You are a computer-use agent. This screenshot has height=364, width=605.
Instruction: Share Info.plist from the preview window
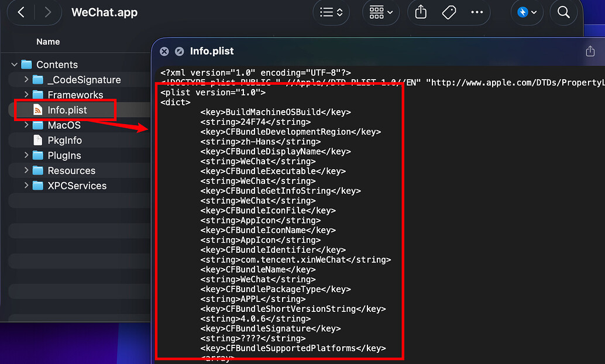590,51
